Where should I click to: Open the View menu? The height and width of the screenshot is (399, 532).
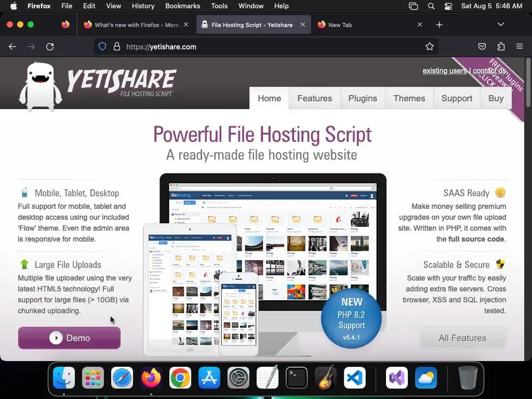click(x=113, y=6)
